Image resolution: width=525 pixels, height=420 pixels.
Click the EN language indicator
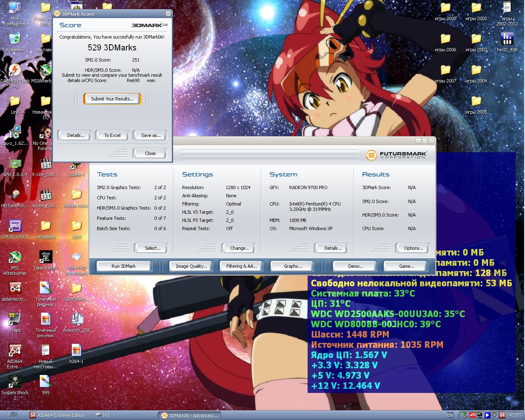click(x=450, y=415)
